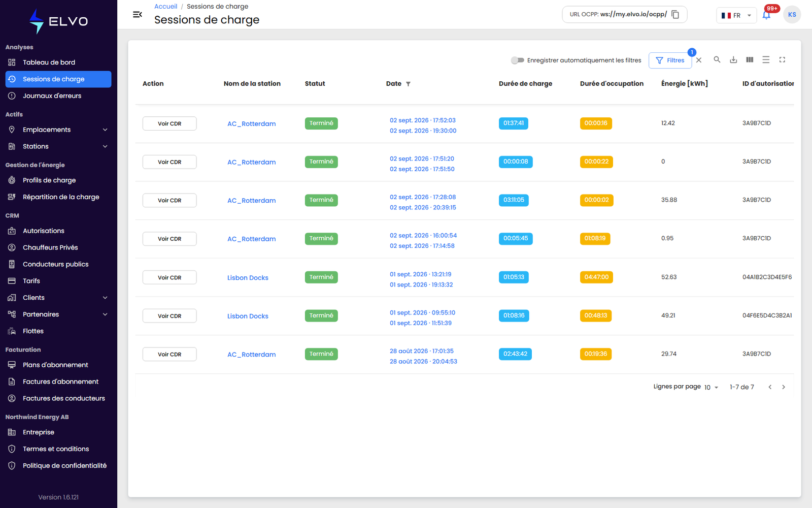This screenshot has width=812, height=508.
Task: Open Tableau de bord page
Action: pyautogui.click(x=58, y=62)
